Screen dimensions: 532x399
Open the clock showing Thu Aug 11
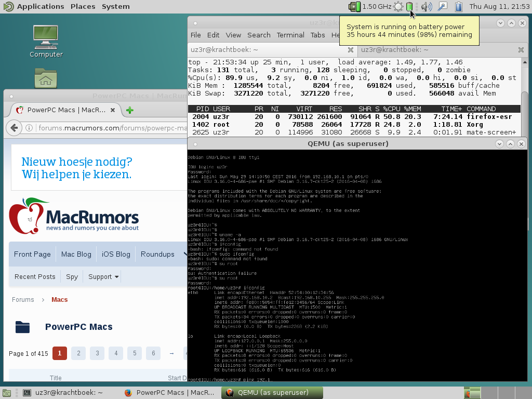pos(499,6)
